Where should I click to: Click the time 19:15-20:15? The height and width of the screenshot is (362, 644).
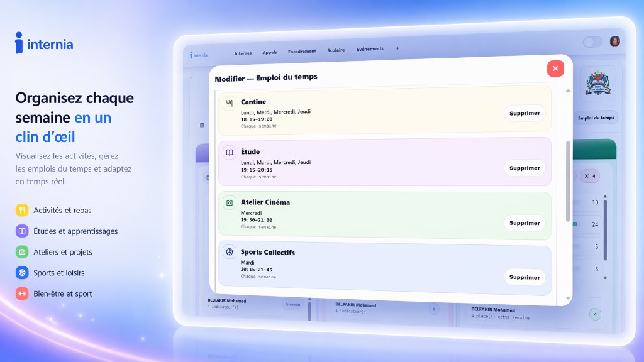click(257, 170)
